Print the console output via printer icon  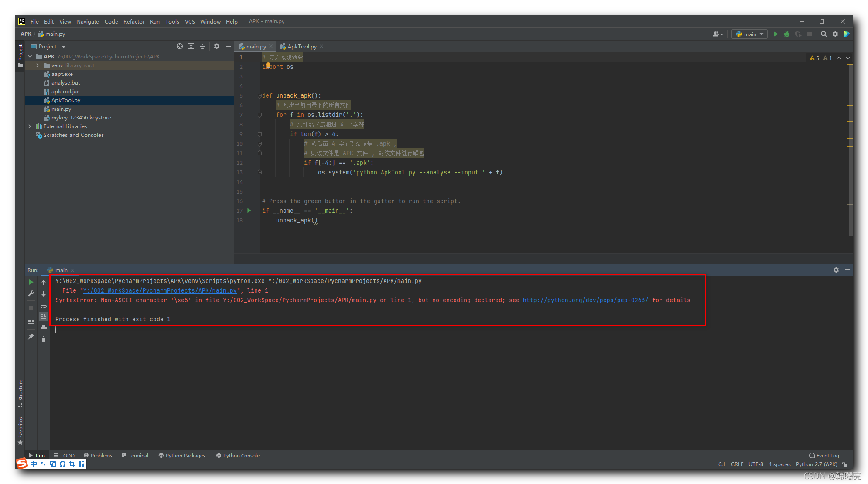[x=44, y=328]
